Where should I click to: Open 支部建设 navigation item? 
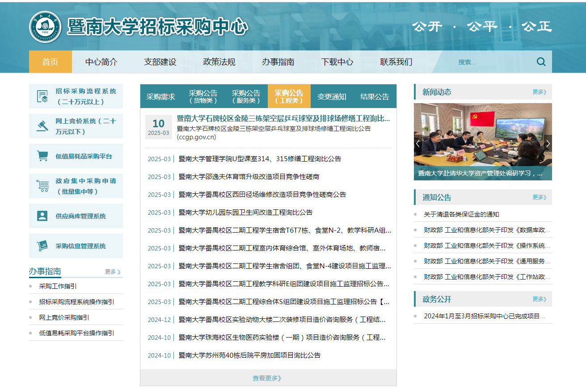(160, 62)
